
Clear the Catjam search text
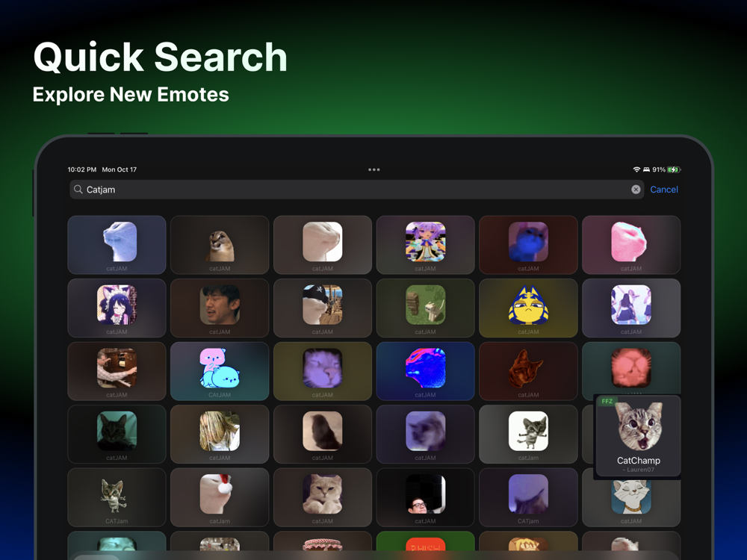pos(636,190)
